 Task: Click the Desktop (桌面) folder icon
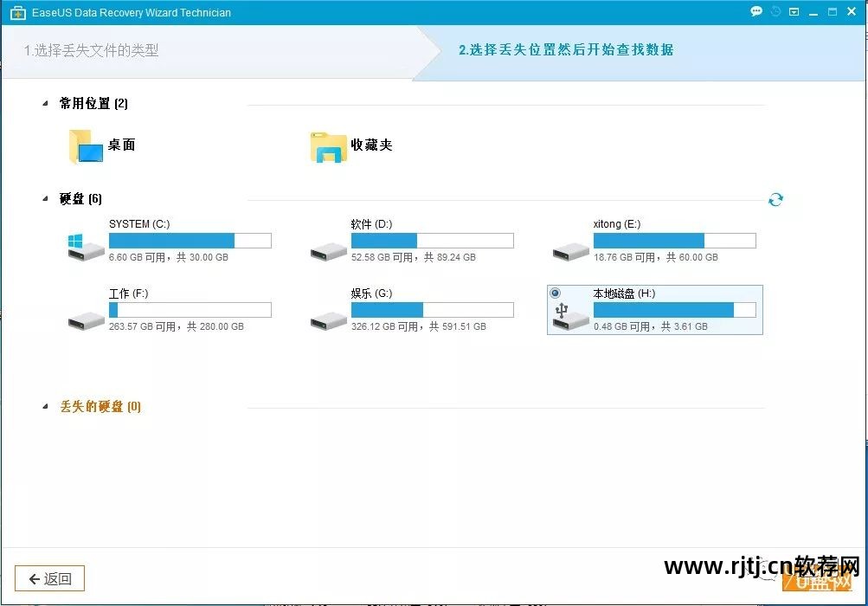pyautogui.click(x=85, y=146)
